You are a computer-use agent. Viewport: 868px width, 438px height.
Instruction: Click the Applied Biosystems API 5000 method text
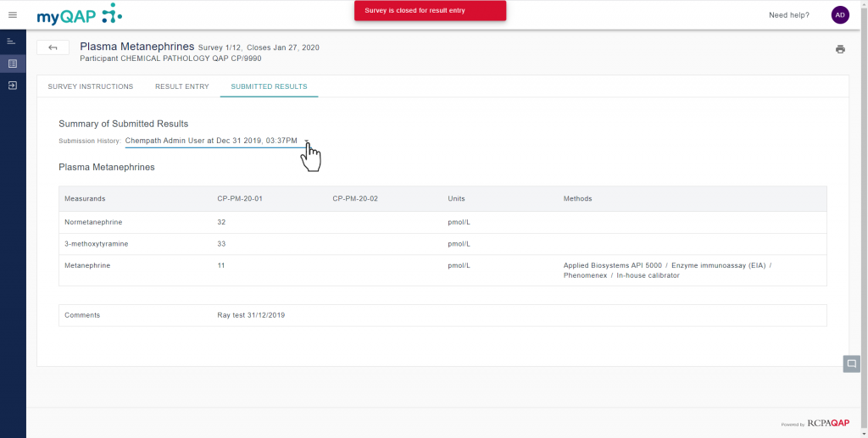click(612, 265)
